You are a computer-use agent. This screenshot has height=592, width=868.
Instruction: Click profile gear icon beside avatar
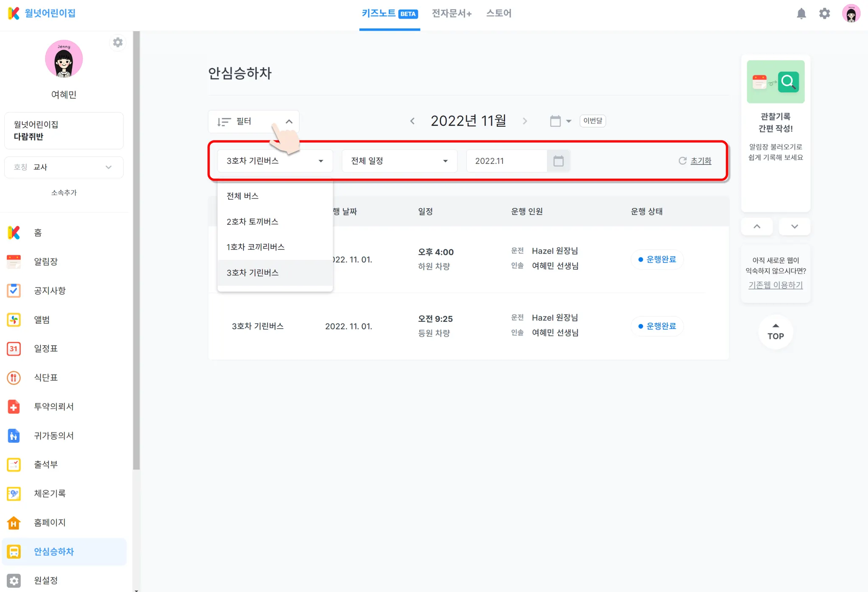coord(118,42)
